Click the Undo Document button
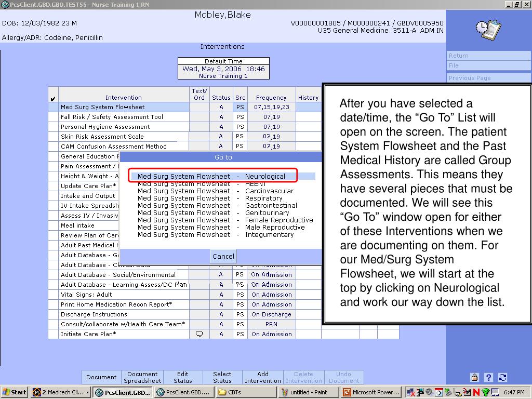This screenshot has width=532, height=399. pos(344,377)
